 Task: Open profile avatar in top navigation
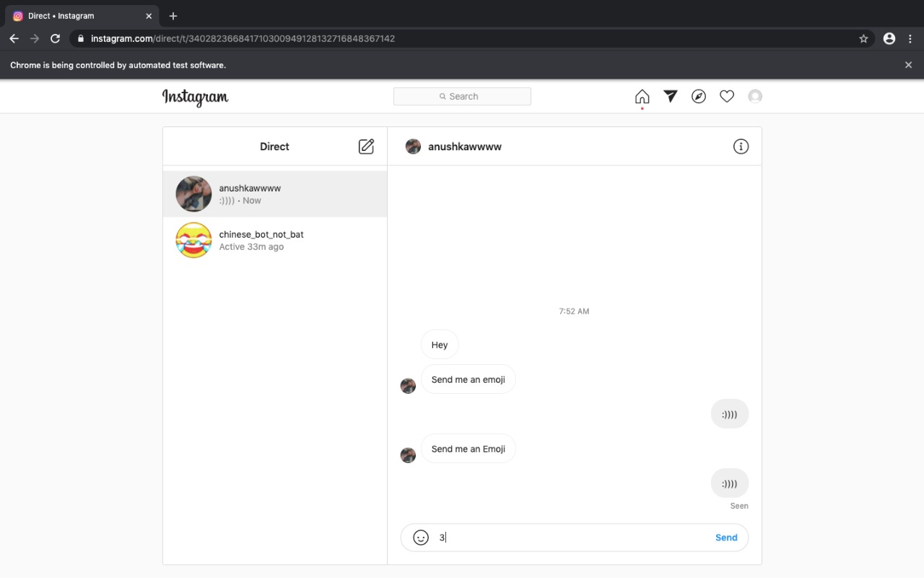(x=755, y=96)
